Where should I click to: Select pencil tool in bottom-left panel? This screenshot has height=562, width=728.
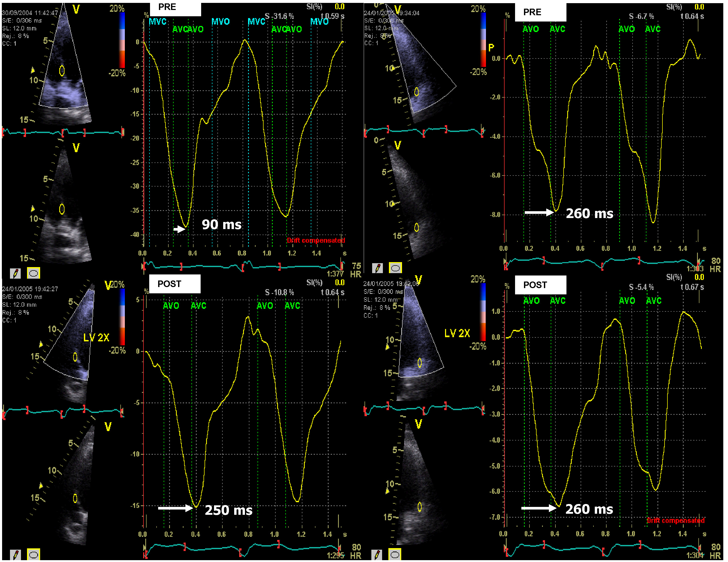click(15, 555)
